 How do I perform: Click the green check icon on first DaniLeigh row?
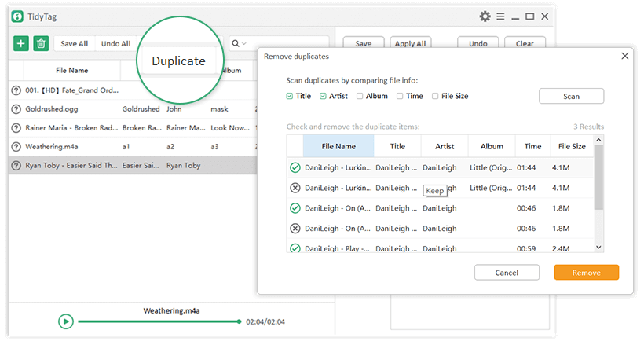point(295,167)
